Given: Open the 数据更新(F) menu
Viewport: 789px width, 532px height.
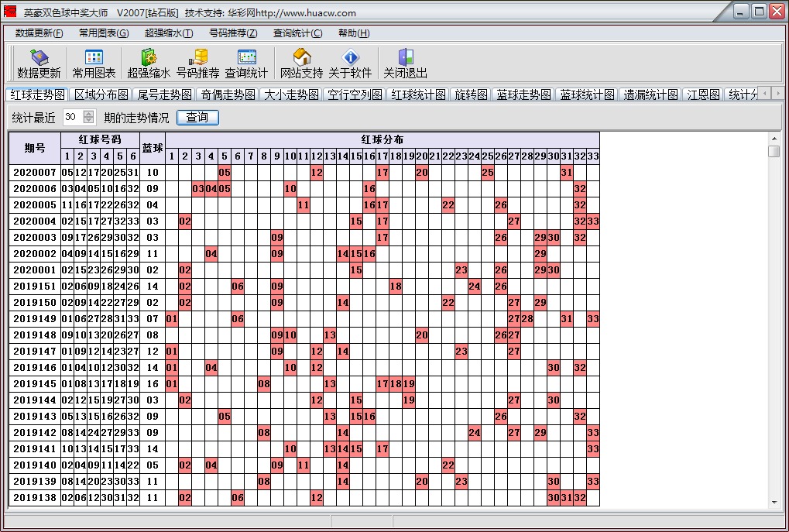Looking at the screenshot, I should click(39, 33).
